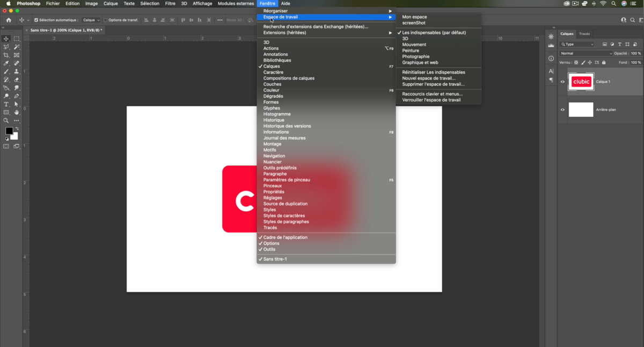Open Move tool preset picker arrow

[28, 20]
